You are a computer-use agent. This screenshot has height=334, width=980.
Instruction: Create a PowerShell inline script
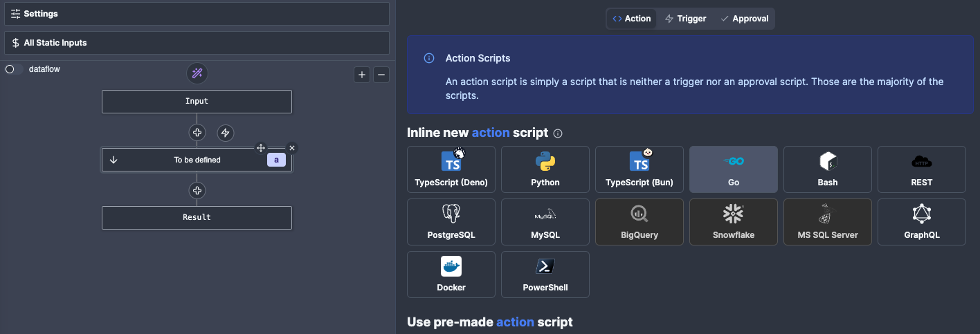[545, 275]
